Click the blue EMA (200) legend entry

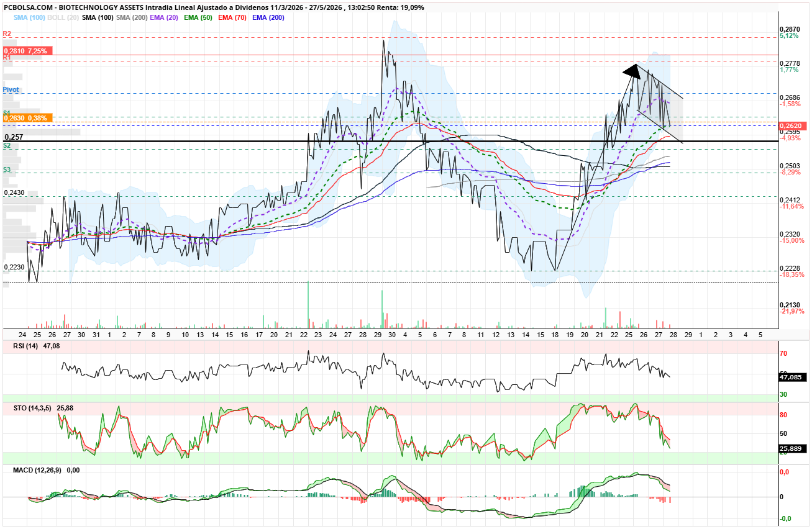pyautogui.click(x=268, y=17)
